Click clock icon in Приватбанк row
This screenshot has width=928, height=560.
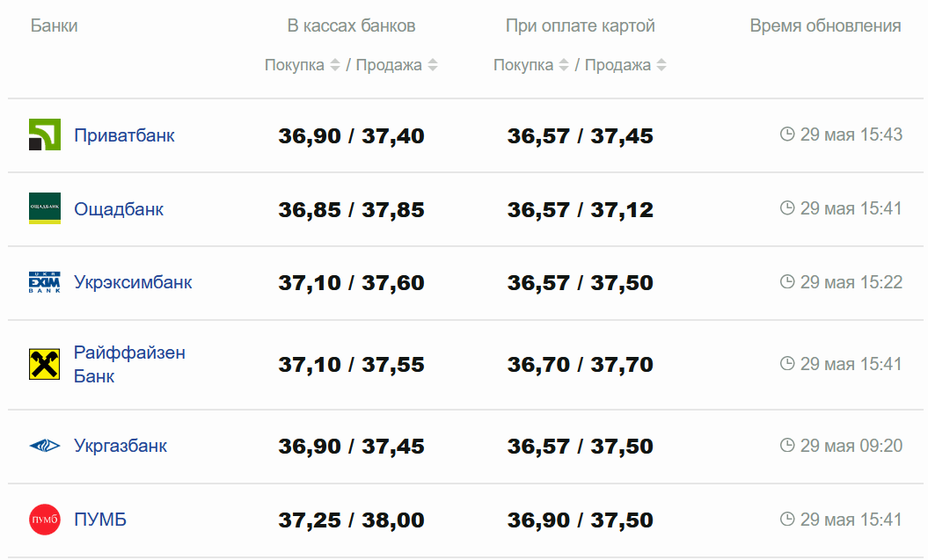tap(787, 135)
